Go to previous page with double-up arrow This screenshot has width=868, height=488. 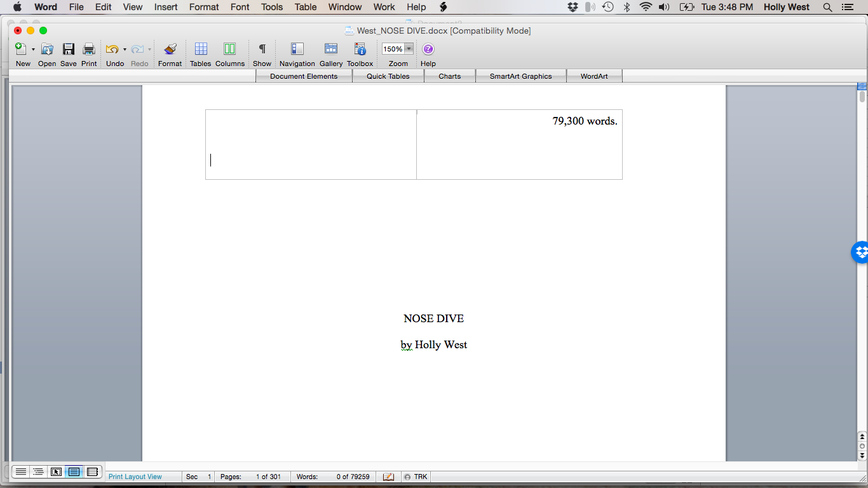[x=862, y=437]
